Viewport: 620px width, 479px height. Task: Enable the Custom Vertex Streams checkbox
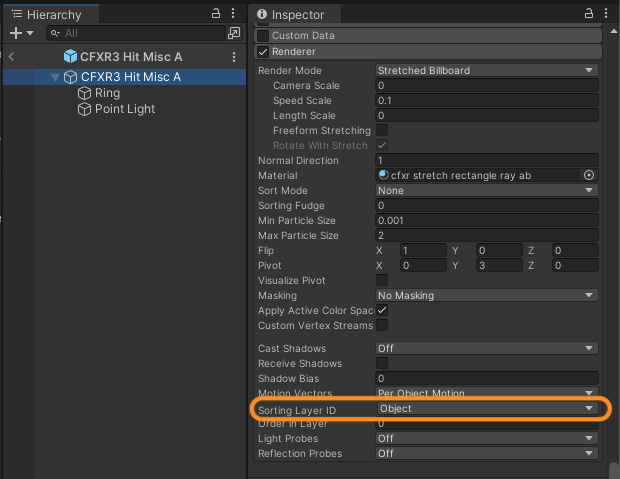click(x=382, y=325)
